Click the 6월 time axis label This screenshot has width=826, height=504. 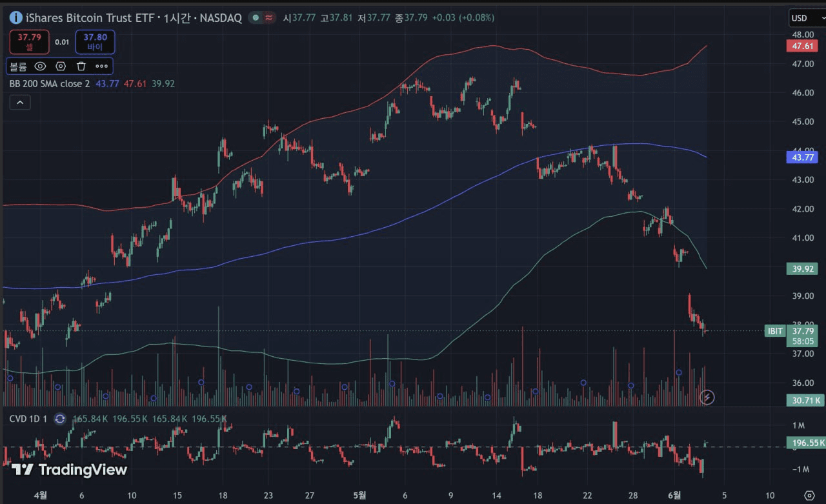[674, 495]
